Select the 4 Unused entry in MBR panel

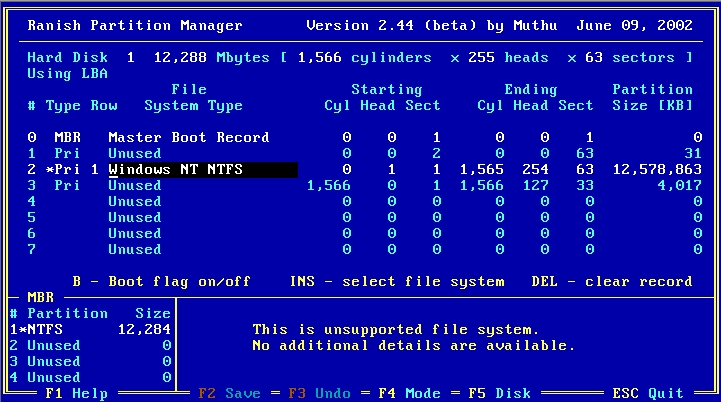pos(91,378)
